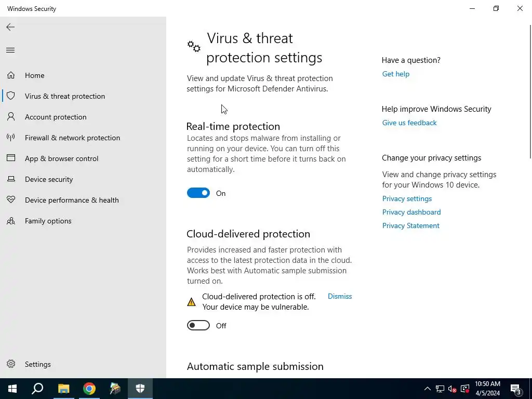Select Virus & threat protection menu item
The width and height of the screenshot is (532, 399).
65,96
